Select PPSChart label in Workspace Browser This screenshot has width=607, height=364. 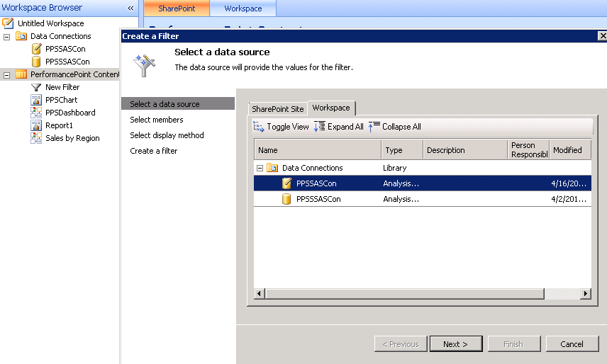(61, 100)
